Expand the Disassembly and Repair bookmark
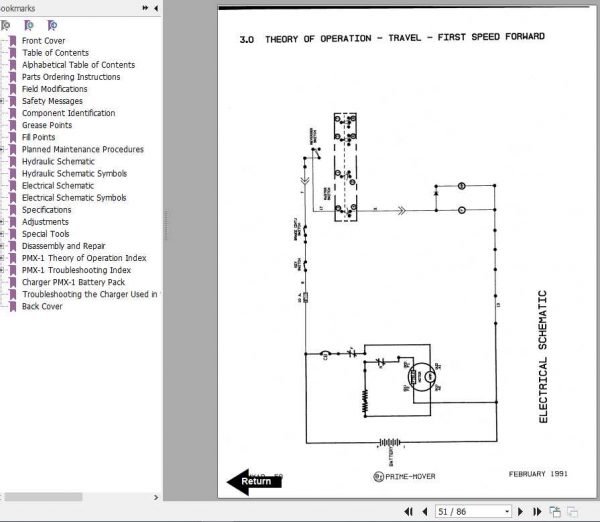The image size is (600, 522). (x=2, y=246)
